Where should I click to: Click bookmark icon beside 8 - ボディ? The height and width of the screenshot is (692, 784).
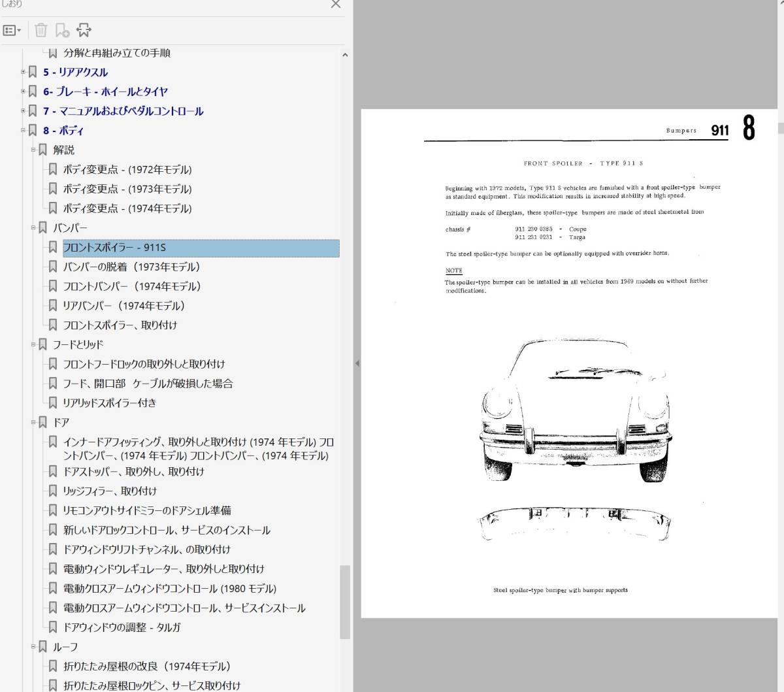pyautogui.click(x=33, y=130)
